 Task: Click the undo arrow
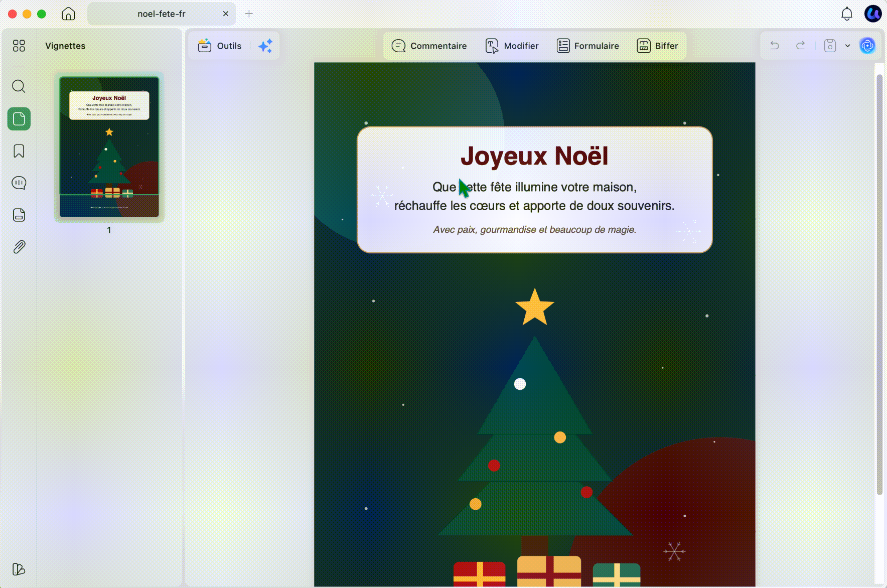775,46
